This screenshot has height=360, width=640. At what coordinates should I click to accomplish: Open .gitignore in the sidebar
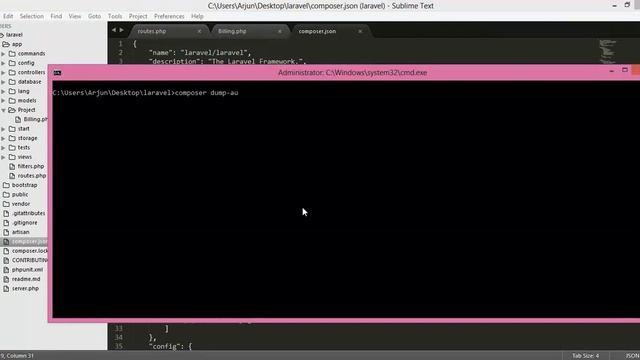tap(24, 222)
